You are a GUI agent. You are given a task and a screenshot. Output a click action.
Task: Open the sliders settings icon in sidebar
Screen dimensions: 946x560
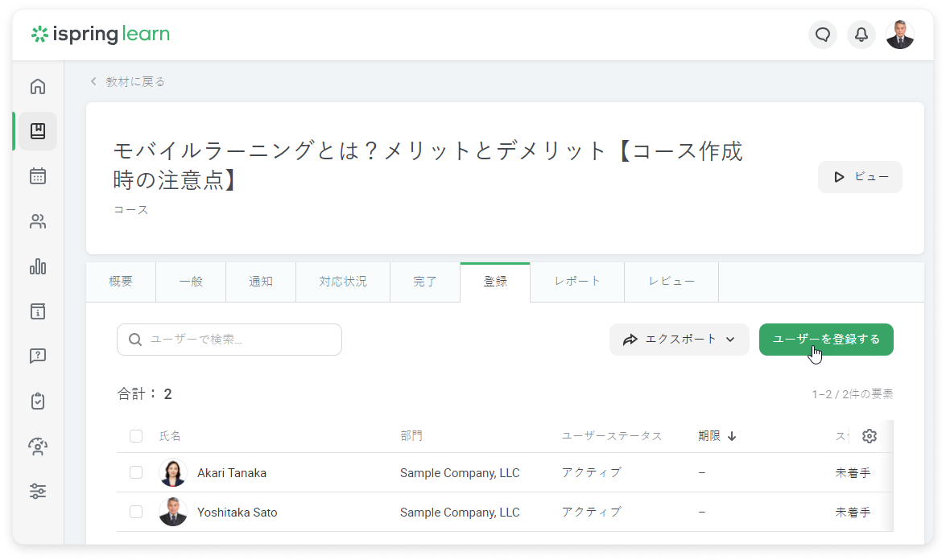click(38, 492)
